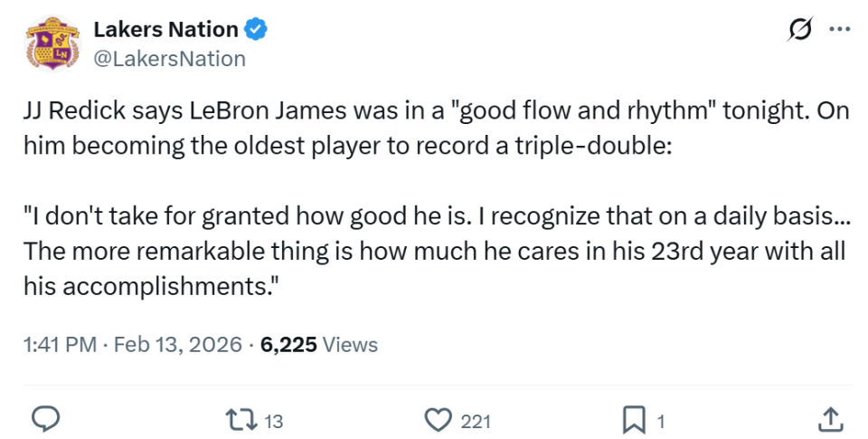Click the blue verified badge

tap(256, 30)
